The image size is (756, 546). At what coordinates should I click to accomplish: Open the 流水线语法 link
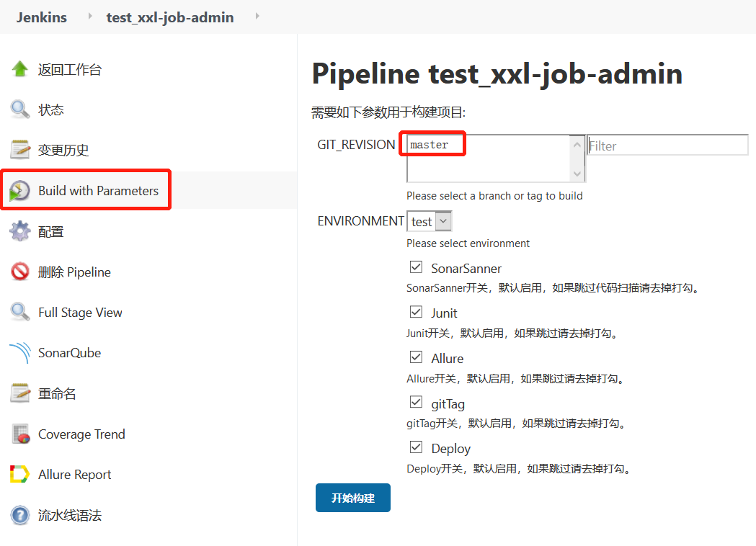(70, 515)
